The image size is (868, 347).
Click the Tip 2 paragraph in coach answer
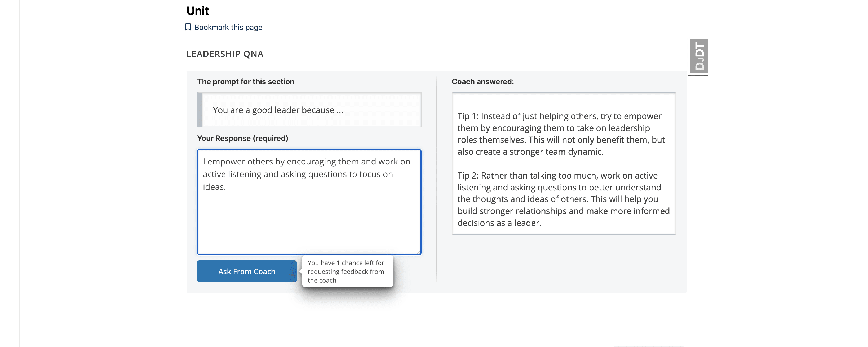click(563, 199)
